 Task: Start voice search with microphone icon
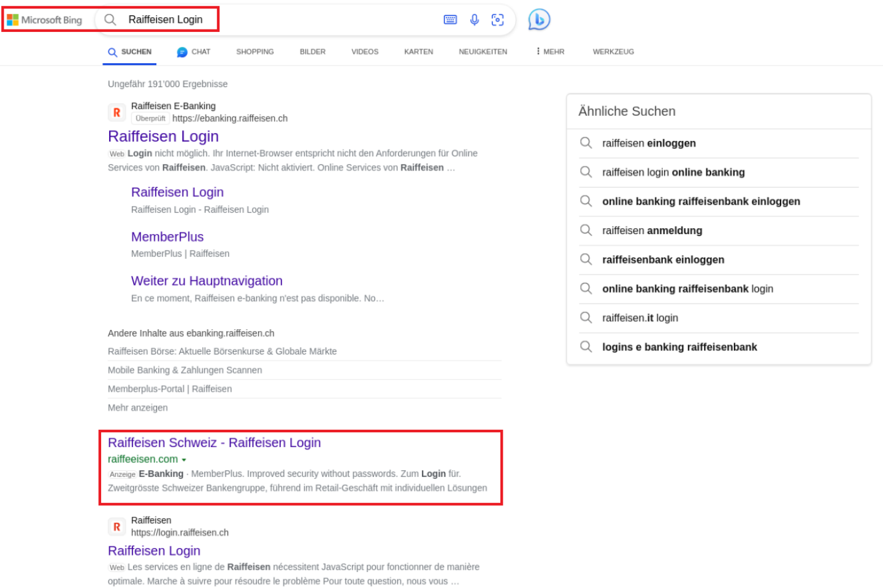tap(475, 20)
